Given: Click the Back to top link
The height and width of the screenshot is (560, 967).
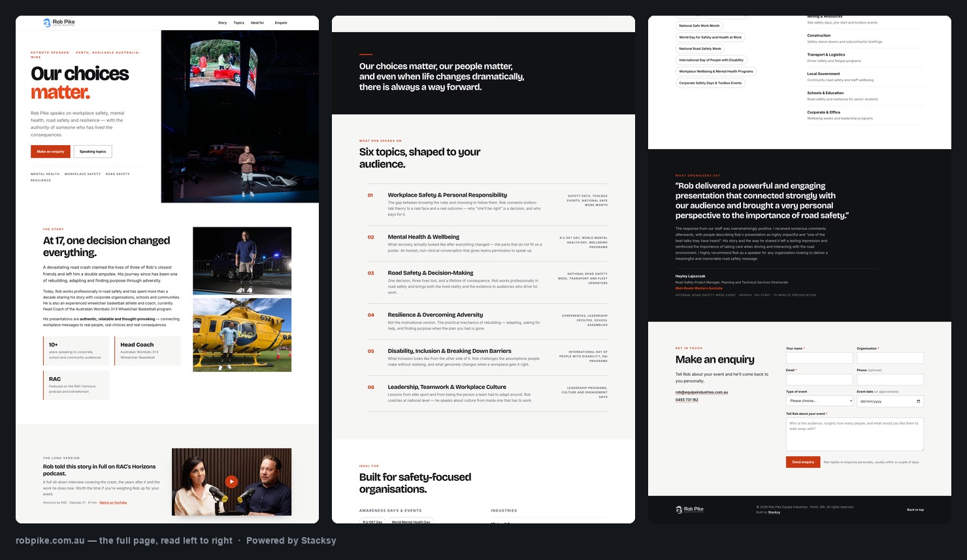Looking at the screenshot, I should 915,510.
